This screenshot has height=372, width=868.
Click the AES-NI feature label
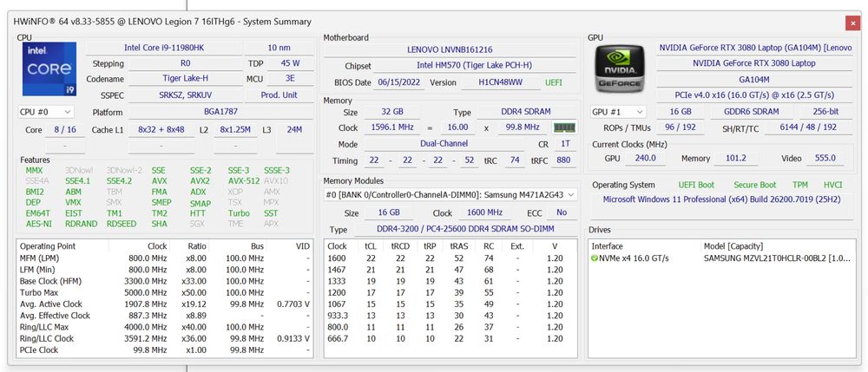pos(38,224)
